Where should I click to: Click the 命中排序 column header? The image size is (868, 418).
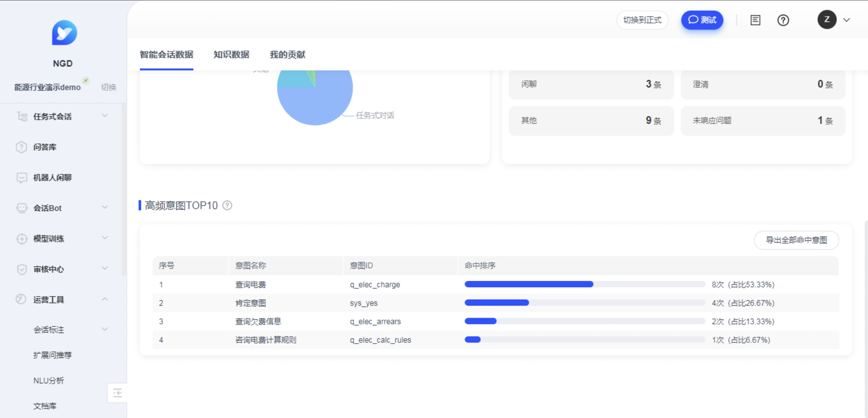pos(480,266)
